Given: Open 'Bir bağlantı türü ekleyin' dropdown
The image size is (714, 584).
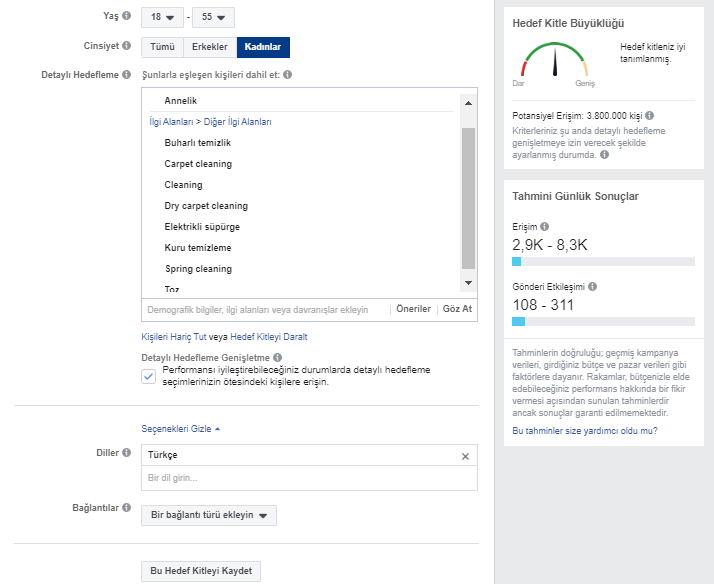Looking at the screenshot, I should pos(209,515).
